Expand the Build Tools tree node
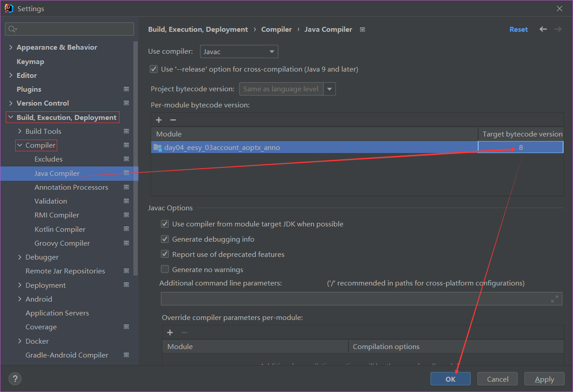573x392 pixels. coord(19,131)
